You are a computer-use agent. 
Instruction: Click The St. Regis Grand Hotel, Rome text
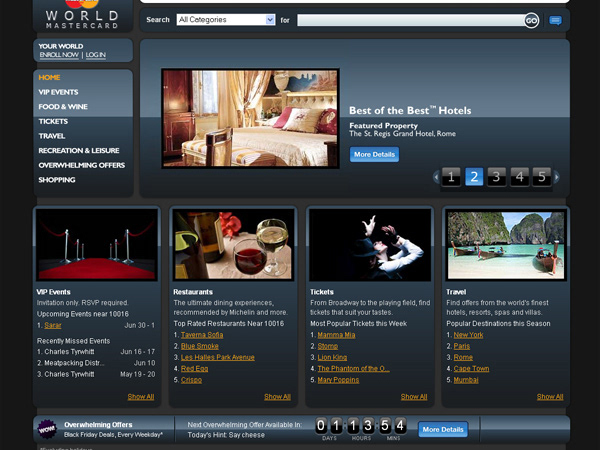(x=403, y=134)
